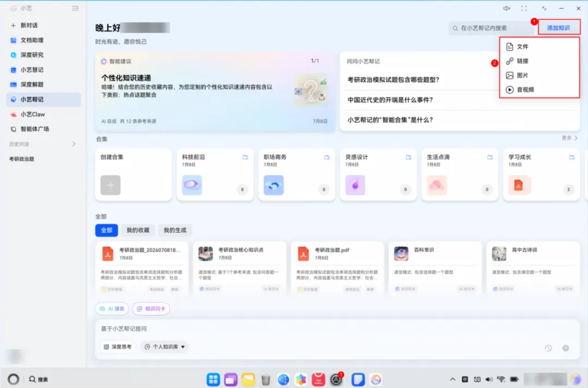Select the 全部 filter tab

pos(107,230)
